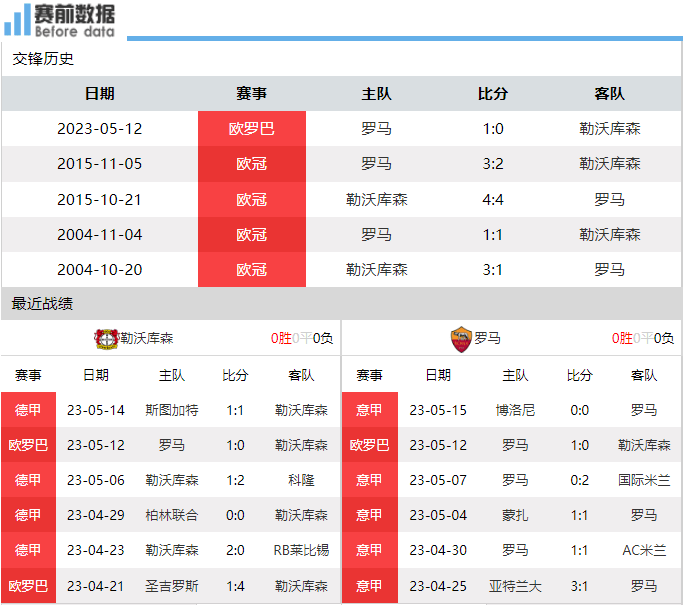Click 科隆 in the Leverkusen results
The width and height of the screenshot is (683, 605).
pos(301,480)
